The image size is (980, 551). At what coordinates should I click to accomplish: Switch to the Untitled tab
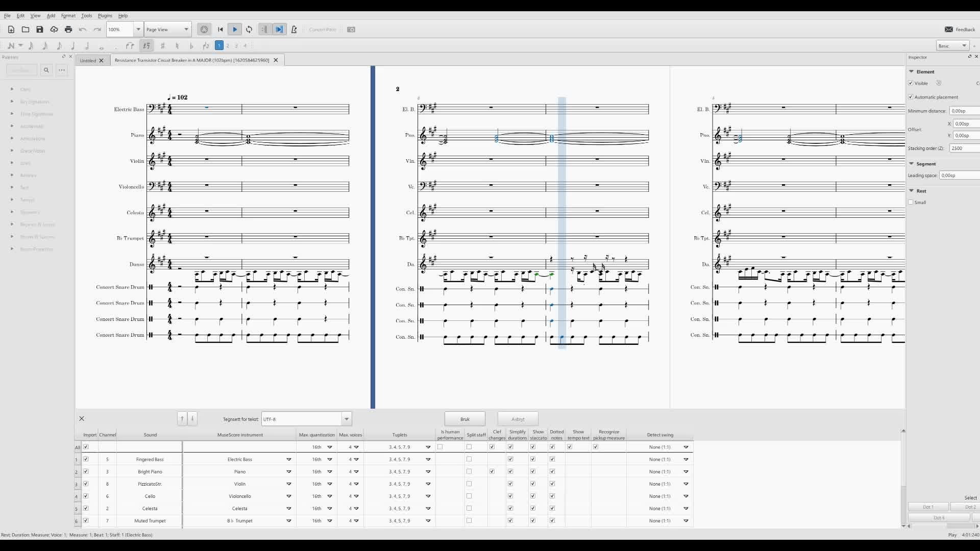pyautogui.click(x=88, y=61)
